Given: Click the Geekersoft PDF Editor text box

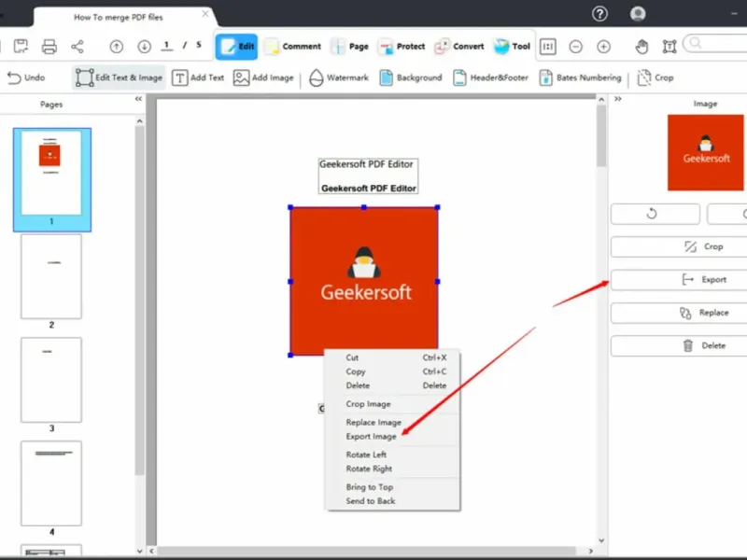Looking at the screenshot, I should pyautogui.click(x=368, y=176).
